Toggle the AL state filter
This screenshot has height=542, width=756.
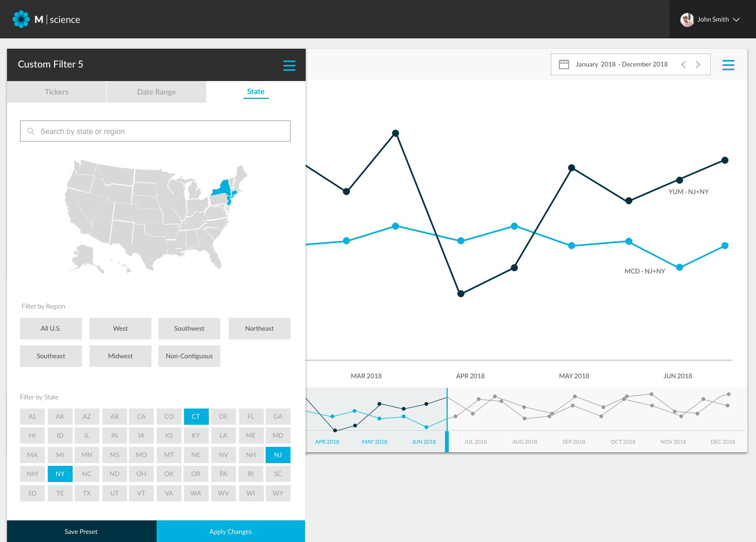[32, 417]
